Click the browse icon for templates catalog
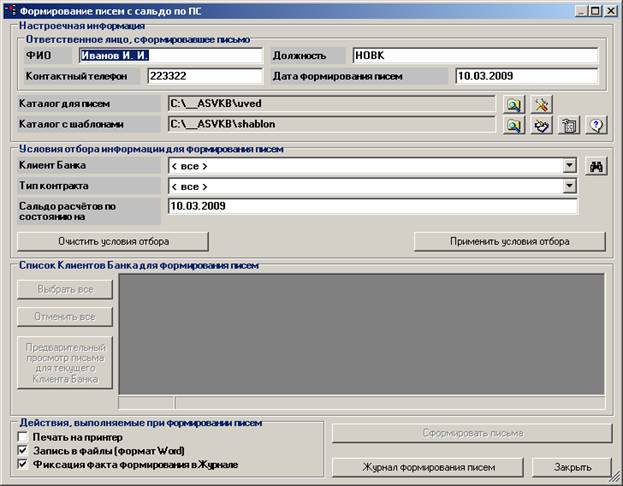 click(x=513, y=126)
